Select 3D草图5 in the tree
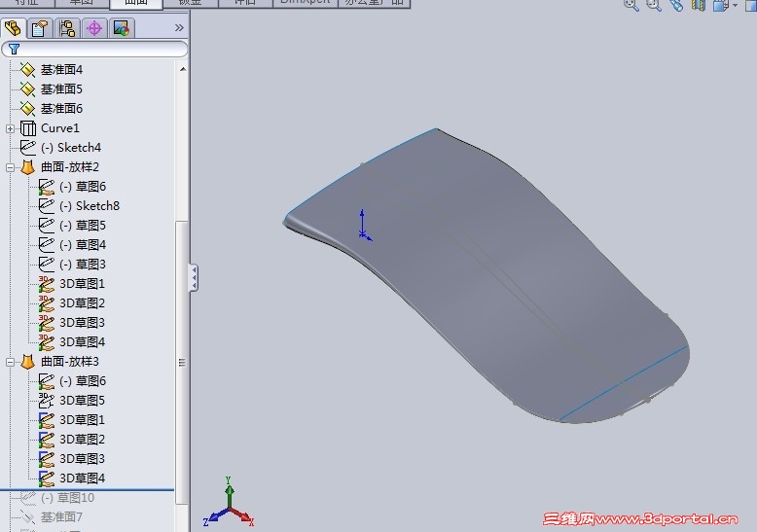This screenshot has height=532, width=757. [82, 401]
